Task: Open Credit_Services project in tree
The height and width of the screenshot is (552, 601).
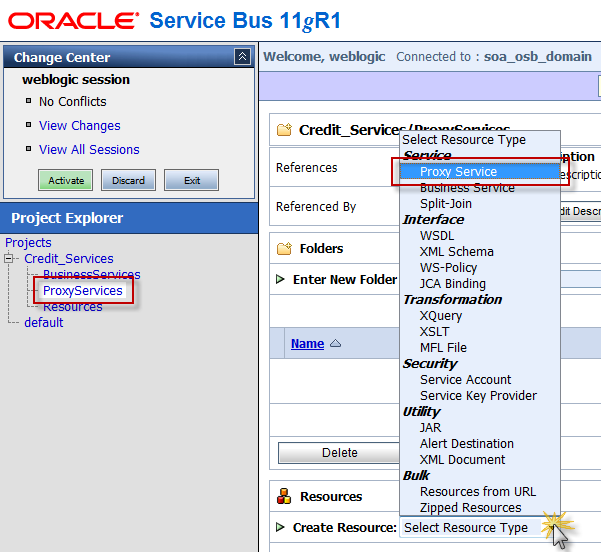Action: (69, 258)
